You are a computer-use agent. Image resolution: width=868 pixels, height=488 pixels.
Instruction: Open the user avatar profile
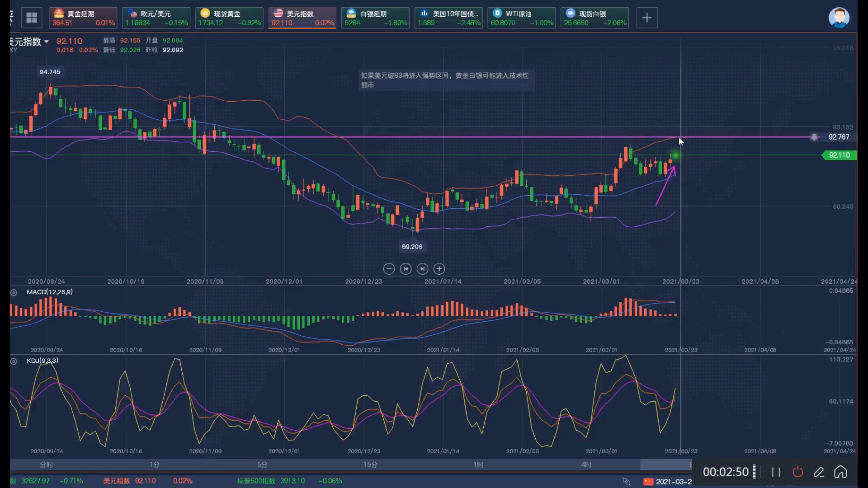point(839,18)
